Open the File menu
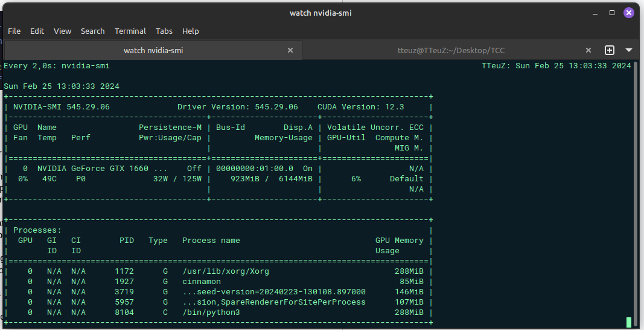This screenshot has width=644, height=330. coord(14,31)
